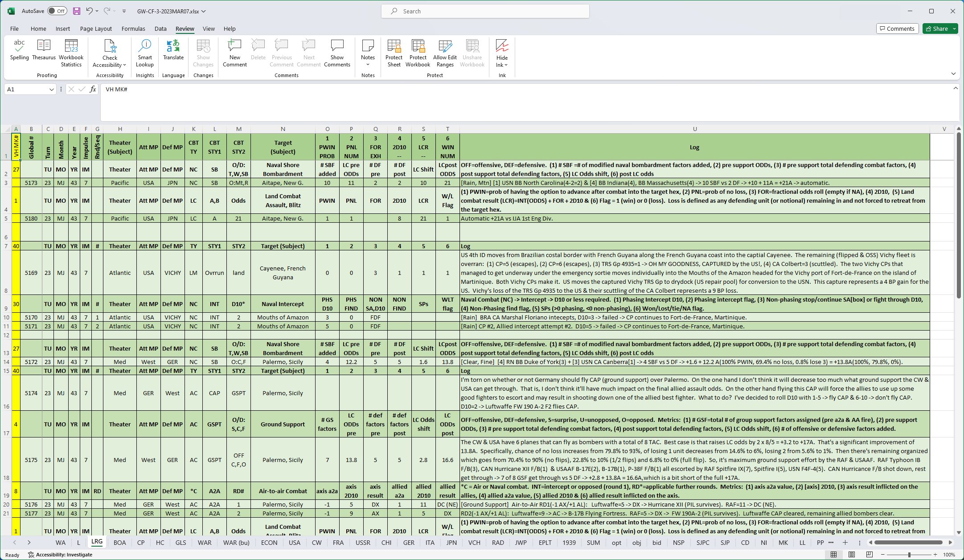Click cell reading Cayenee, French Guyana
Image resolution: width=964 pixels, height=560 pixels.
pos(283,273)
